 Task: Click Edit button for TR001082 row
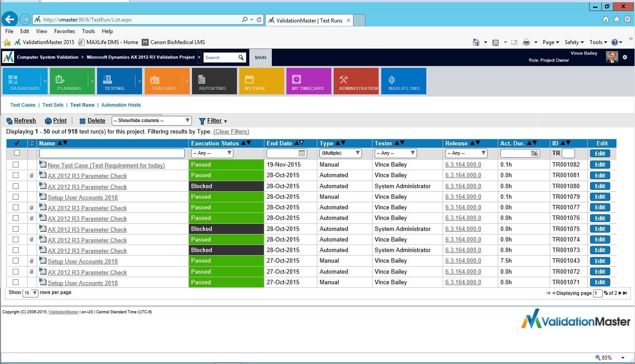[x=600, y=164]
